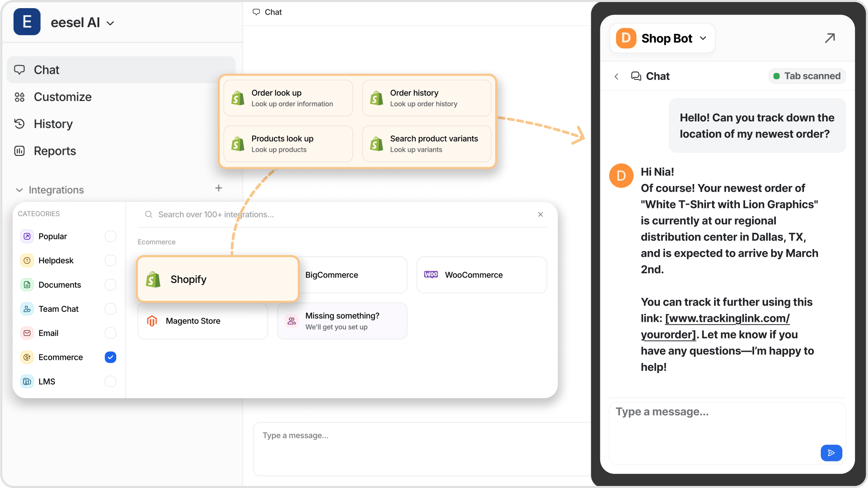
Task: Toggle the Helpdesk category checkbox
Action: (x=110, y=261)
